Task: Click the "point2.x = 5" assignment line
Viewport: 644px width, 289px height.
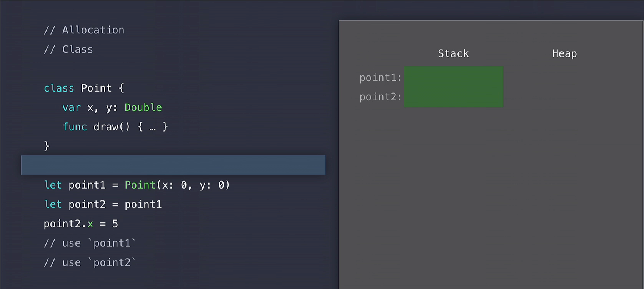Action: tap(81, 224)
